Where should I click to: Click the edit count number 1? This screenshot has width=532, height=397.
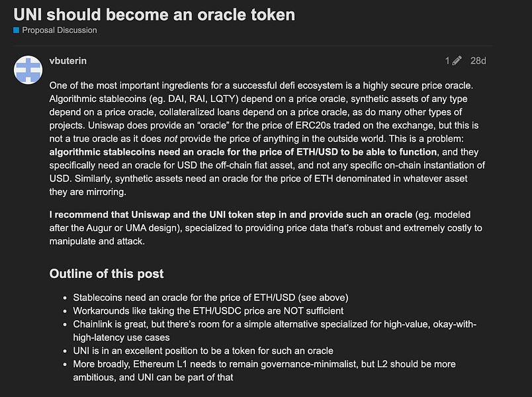(x=447, y=61)
